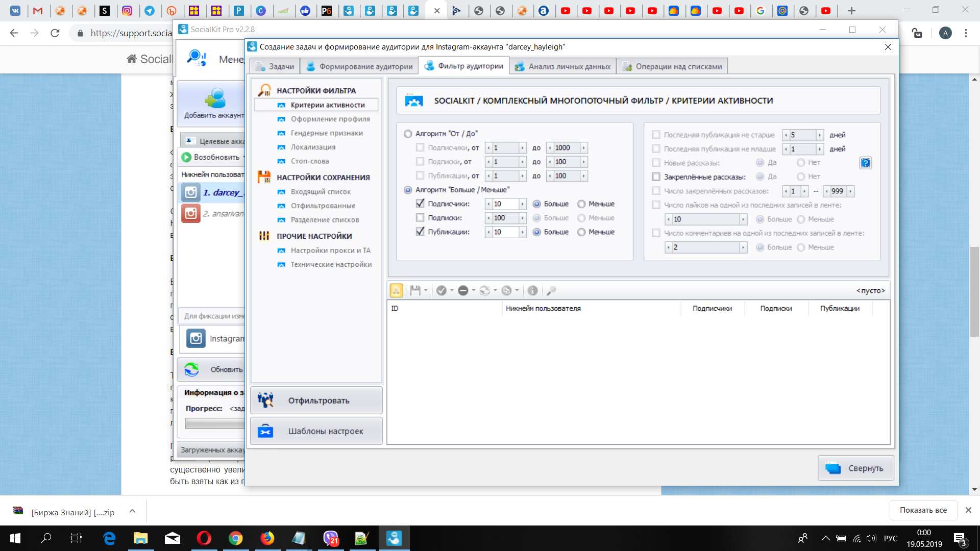Viewport: 980px width, 551px height.
Task: Expand downloads bar item menu chevron
Action: [x=132, y=511]
